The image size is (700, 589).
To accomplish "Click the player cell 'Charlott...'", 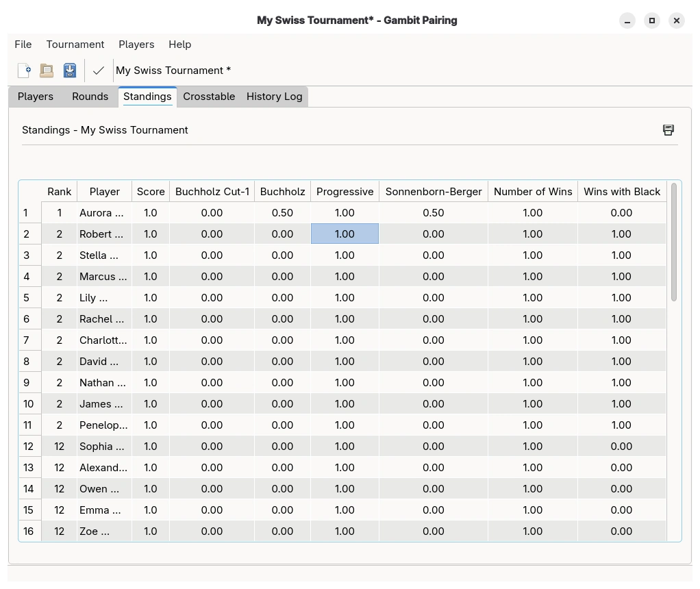I will (x=105, y=340).
